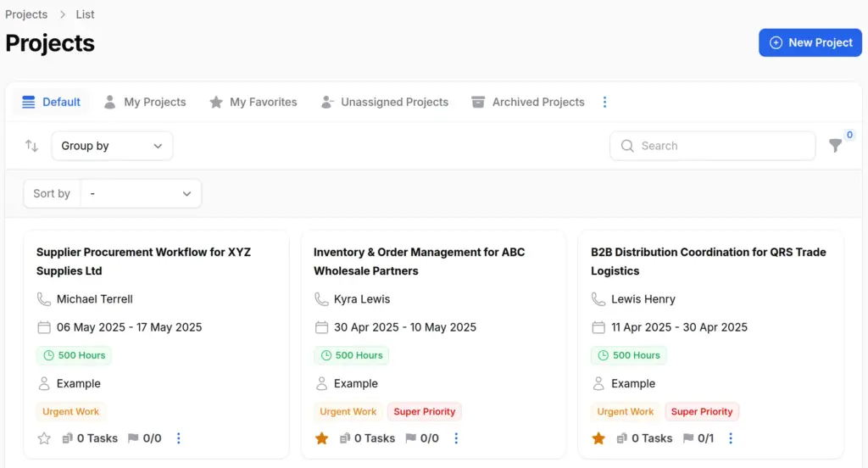Open more tabs vertical dots menu

tap(604, 102)
